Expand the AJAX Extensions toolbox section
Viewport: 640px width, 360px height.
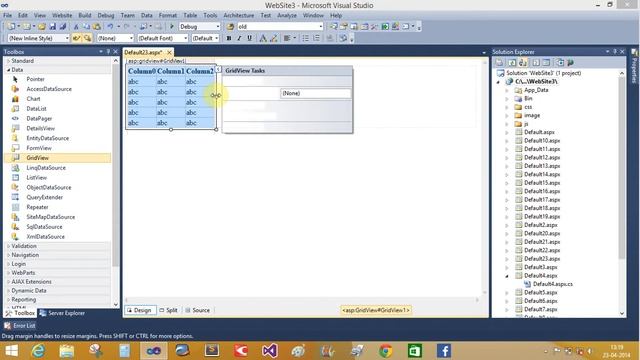(x=9, y=282)
